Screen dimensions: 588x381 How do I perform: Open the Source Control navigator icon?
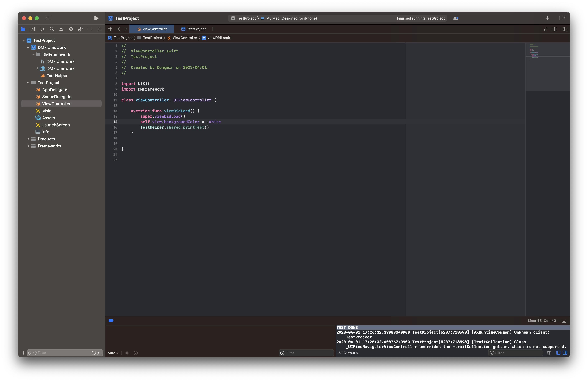33,29
